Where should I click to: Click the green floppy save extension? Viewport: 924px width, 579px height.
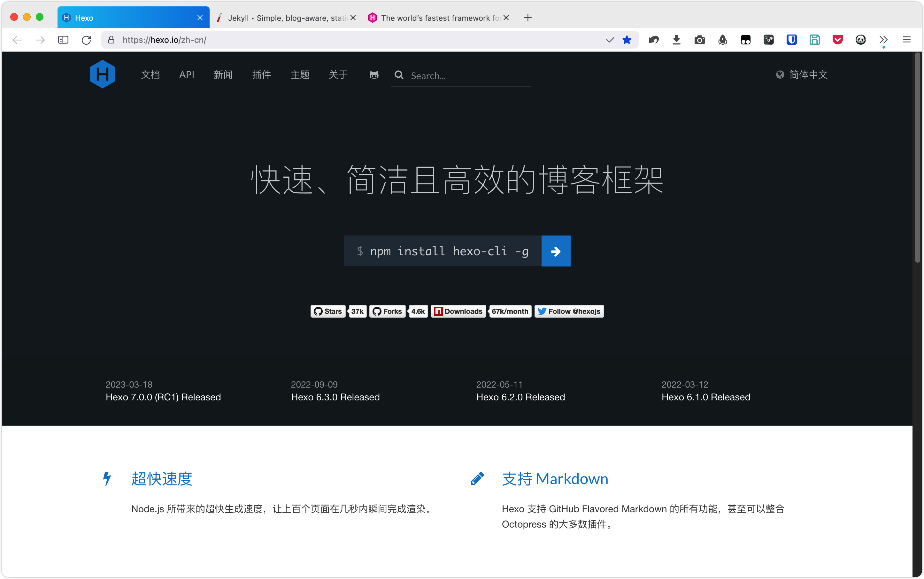(814, 40)
